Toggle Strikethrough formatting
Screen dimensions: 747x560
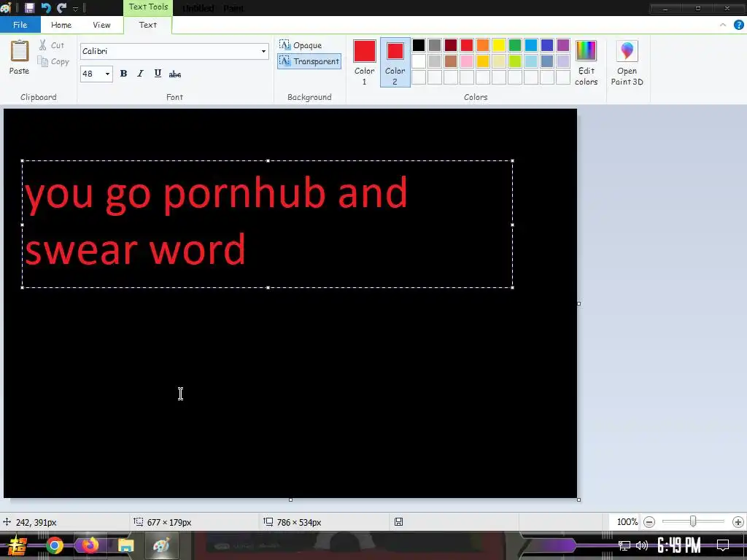click(x=175, y=74)
